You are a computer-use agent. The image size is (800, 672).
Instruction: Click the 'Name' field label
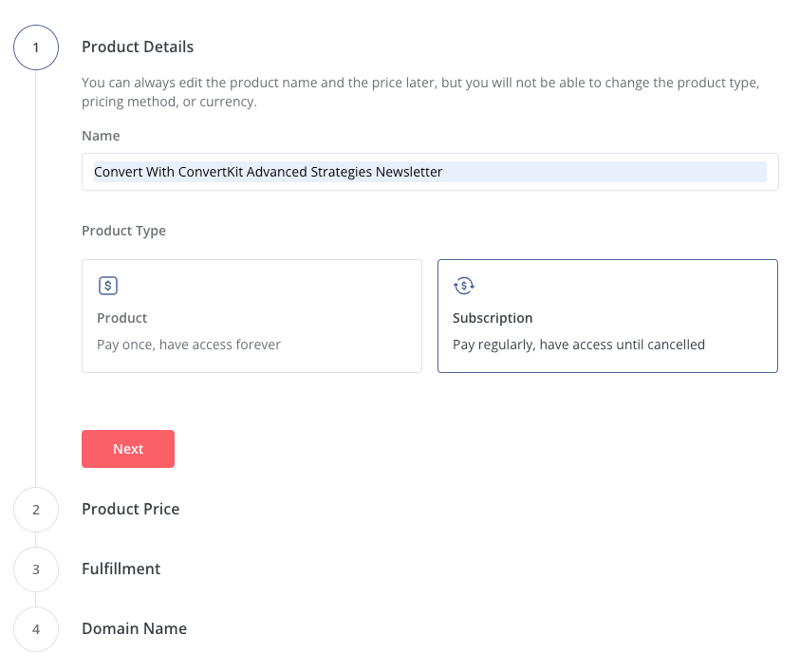[x=101, y=136]
